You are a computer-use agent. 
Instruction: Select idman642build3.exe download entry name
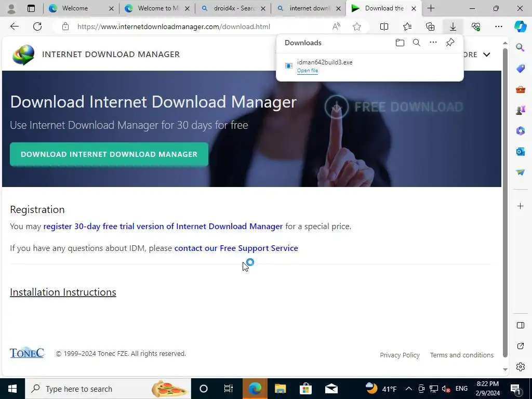[x=325, y=62]
